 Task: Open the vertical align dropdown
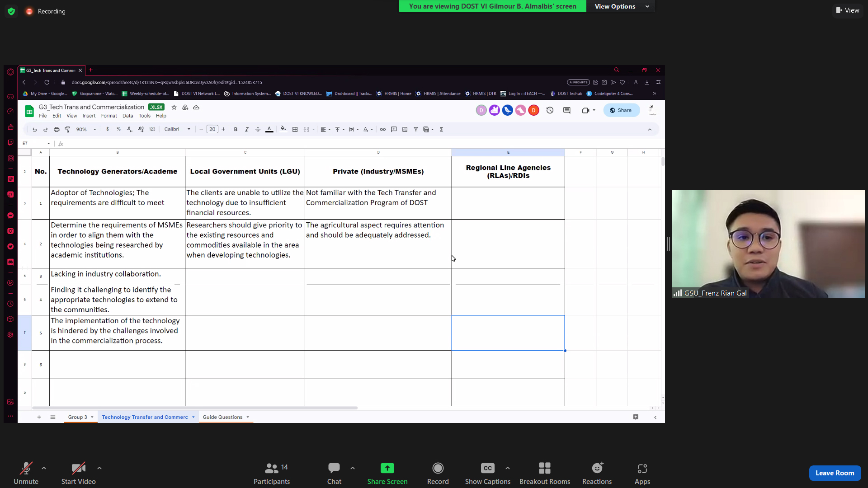[x=340, y=129]
